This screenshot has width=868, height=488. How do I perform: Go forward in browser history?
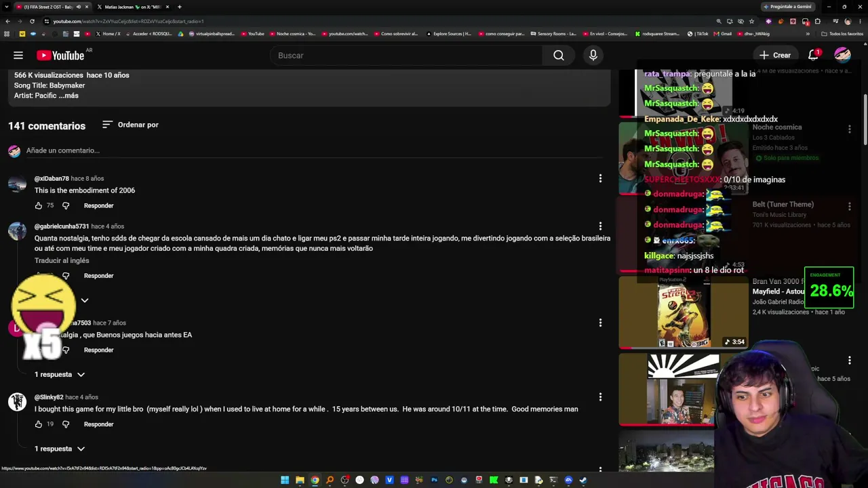pyautogui.click(x=20, y=21)
